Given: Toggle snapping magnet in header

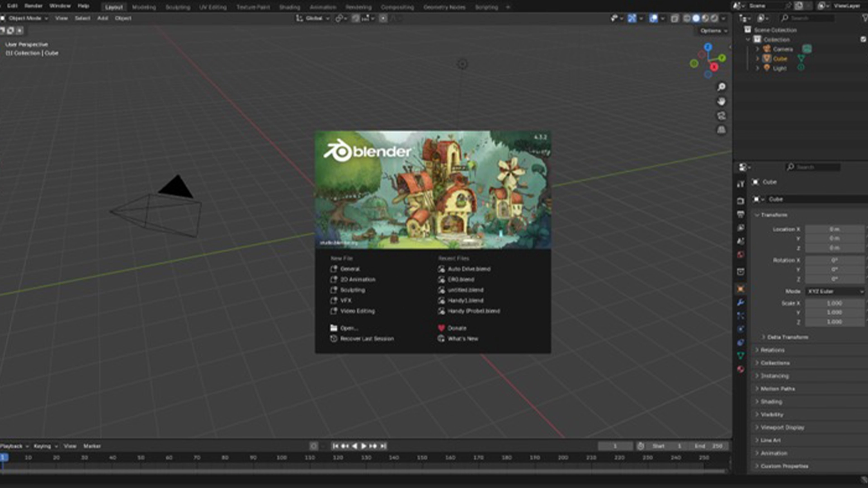Looking at the screenshot, I should point(356,18).
